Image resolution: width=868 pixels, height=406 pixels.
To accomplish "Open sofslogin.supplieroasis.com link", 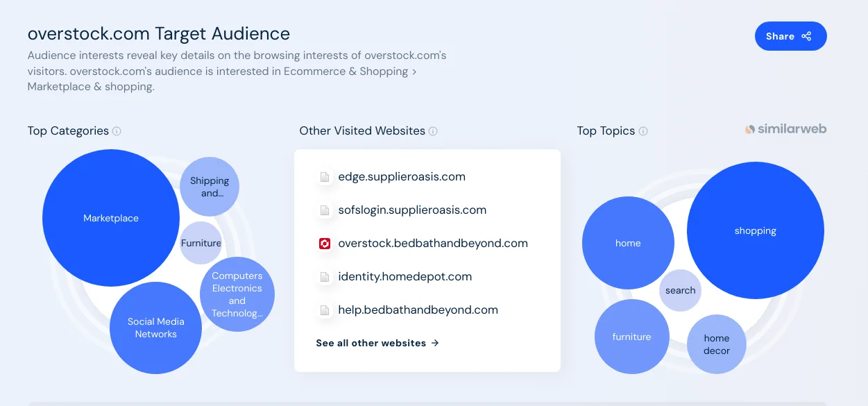I will click(x=412, y=210).
